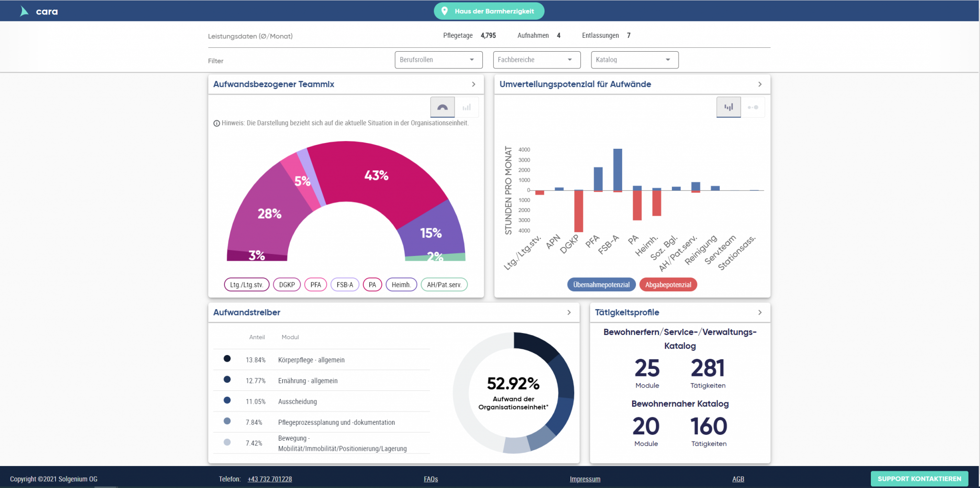Click the 43% segment of Teammix chart

click(376, 176)
